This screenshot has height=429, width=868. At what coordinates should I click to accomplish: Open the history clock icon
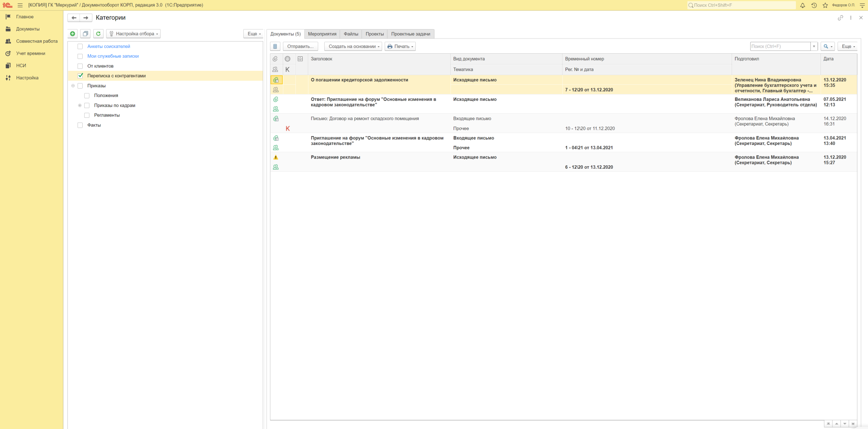click(x=814, y=6)
